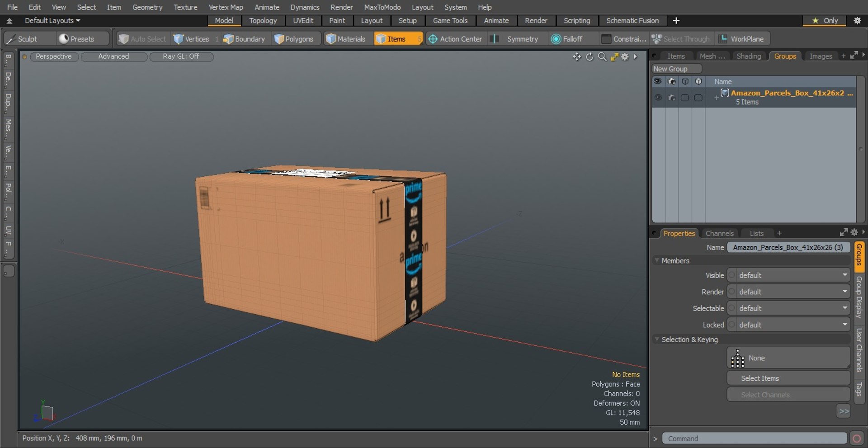This screenshot has width=868, height=448.
Task: Toggle visibility eye for Amazon_Parcels_Box group
Action: click(x=658, y=97)
